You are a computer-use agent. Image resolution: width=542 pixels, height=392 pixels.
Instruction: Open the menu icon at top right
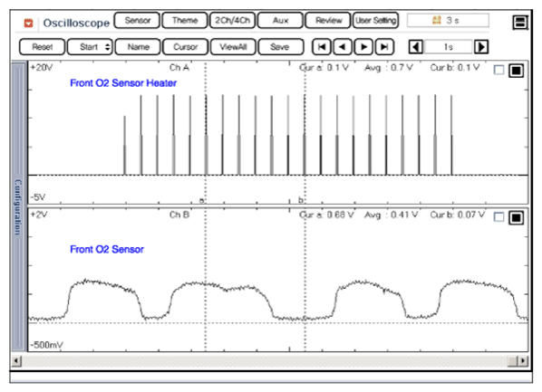[520, 23]
